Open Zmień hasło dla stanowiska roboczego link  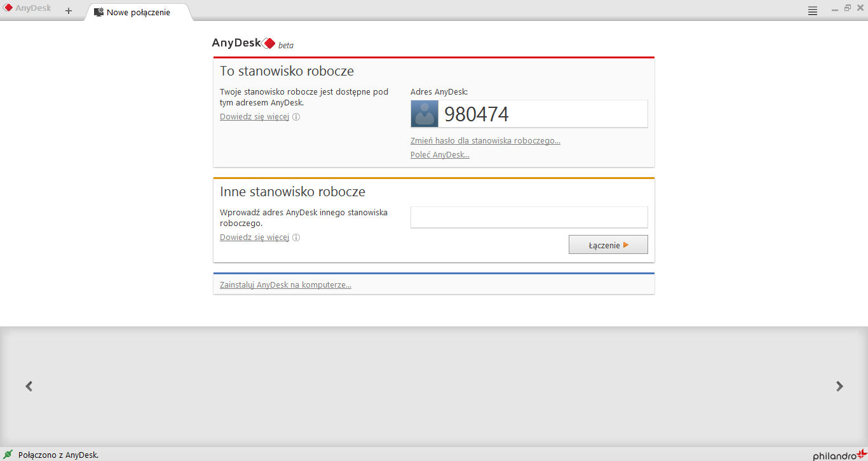tap(485, 141)
